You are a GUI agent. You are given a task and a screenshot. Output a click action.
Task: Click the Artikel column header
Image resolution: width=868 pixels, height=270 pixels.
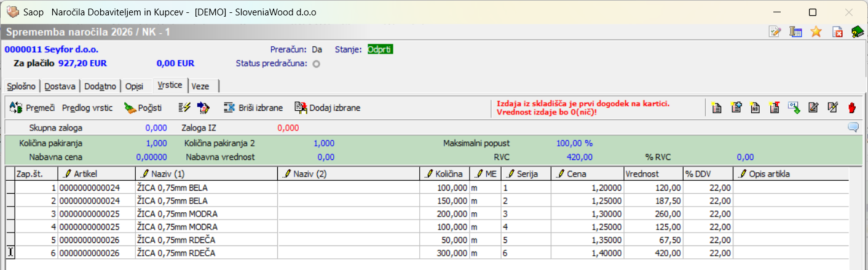click(x=95, y=173)
